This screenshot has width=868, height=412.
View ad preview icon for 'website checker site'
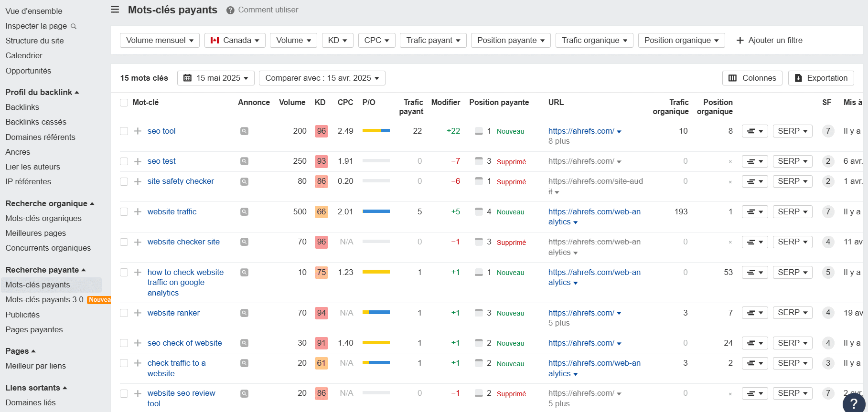(x=244, y=242)
